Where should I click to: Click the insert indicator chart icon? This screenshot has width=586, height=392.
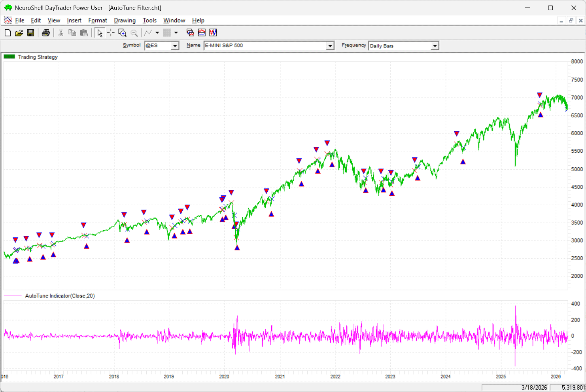pyautogui.click(x=202, y=32)
